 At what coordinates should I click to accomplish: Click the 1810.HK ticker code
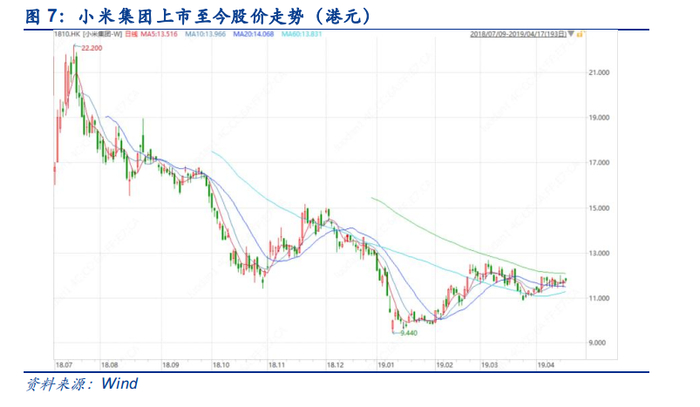pos(67,34)
